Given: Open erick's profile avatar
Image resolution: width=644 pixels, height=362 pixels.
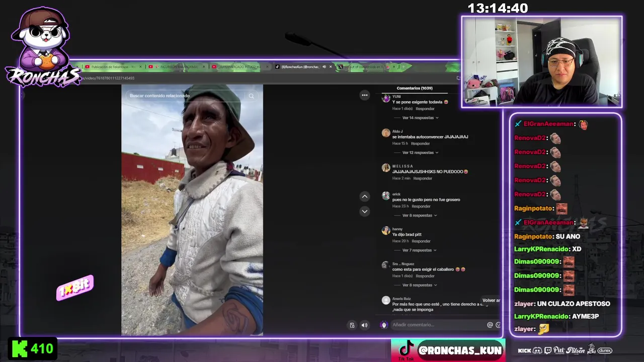Looking at the screenshot, I should pos(386,196).
